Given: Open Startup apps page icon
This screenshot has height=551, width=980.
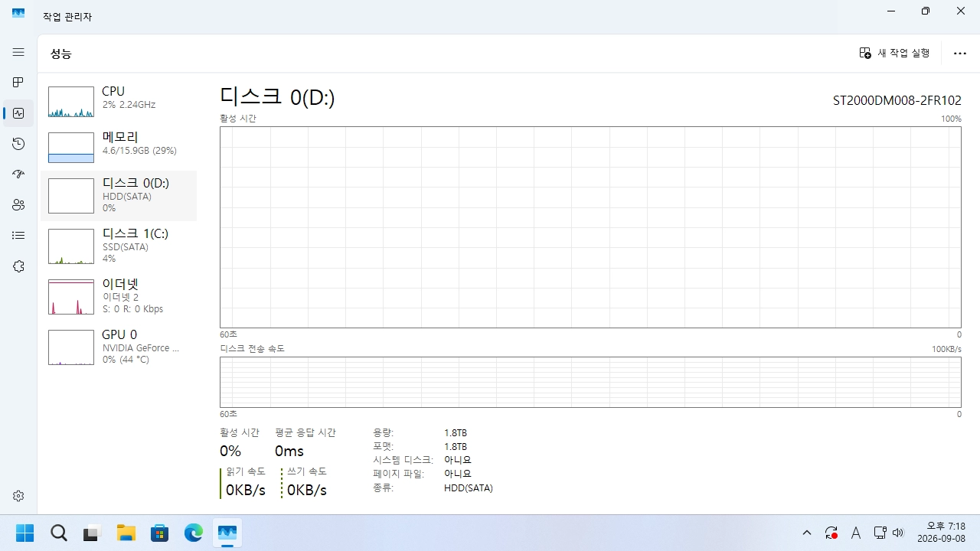Looking at the screenshot, I should [18, 174].
